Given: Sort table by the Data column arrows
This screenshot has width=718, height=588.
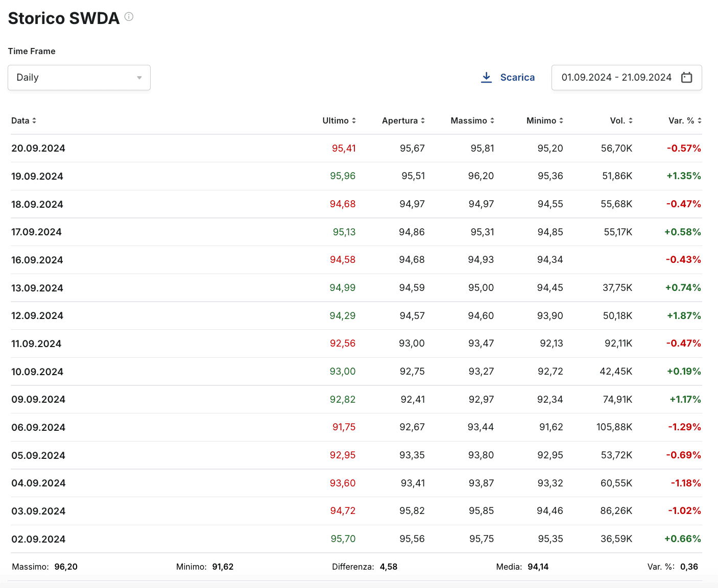Looking at the screenshot, I should click(34, 121).
